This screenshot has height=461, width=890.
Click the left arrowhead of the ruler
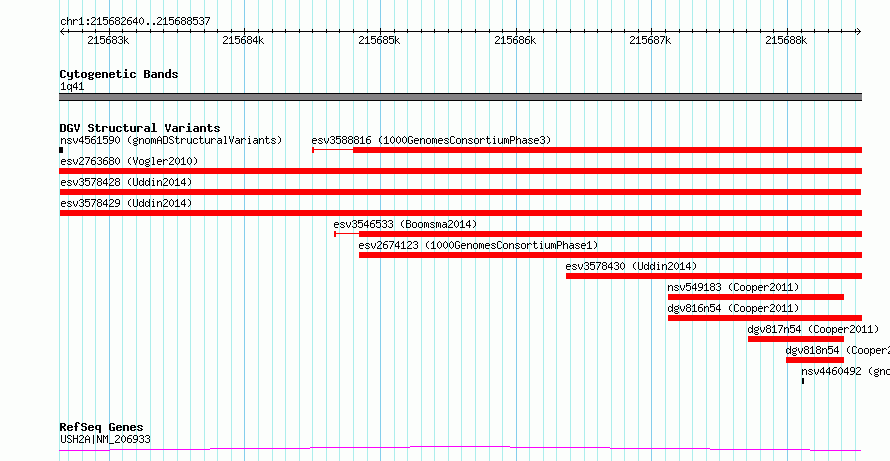coord(62,31)
